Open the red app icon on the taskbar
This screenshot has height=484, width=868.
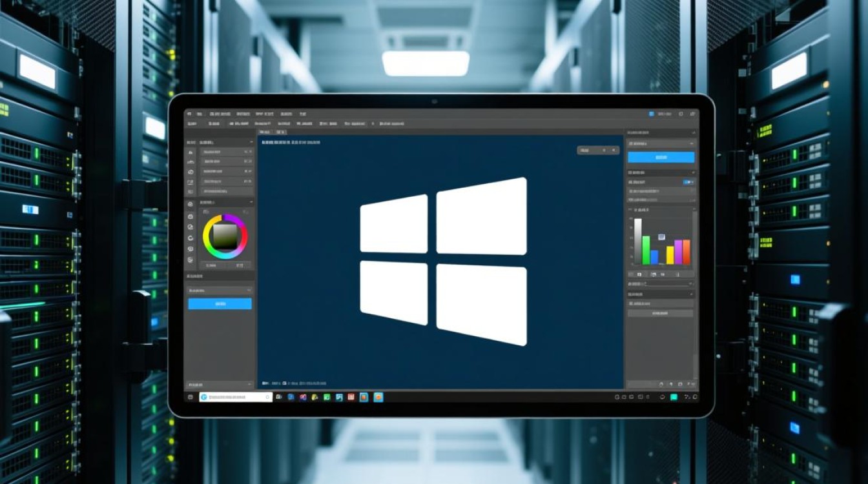[351, 397]
